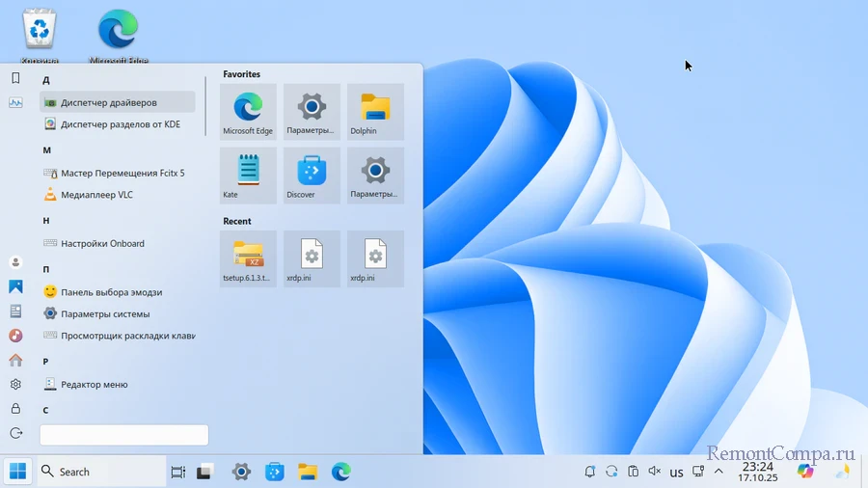Open Параметры системы in app list

click(x=104, y=313)
